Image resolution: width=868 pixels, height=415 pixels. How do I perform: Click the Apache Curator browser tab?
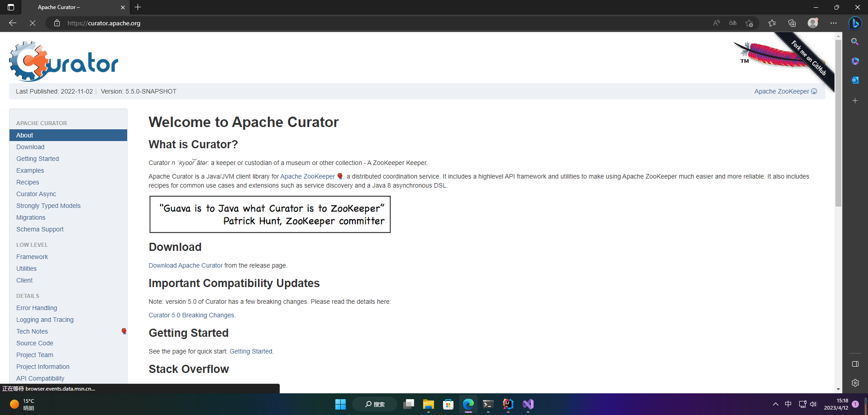click(75, 7)
